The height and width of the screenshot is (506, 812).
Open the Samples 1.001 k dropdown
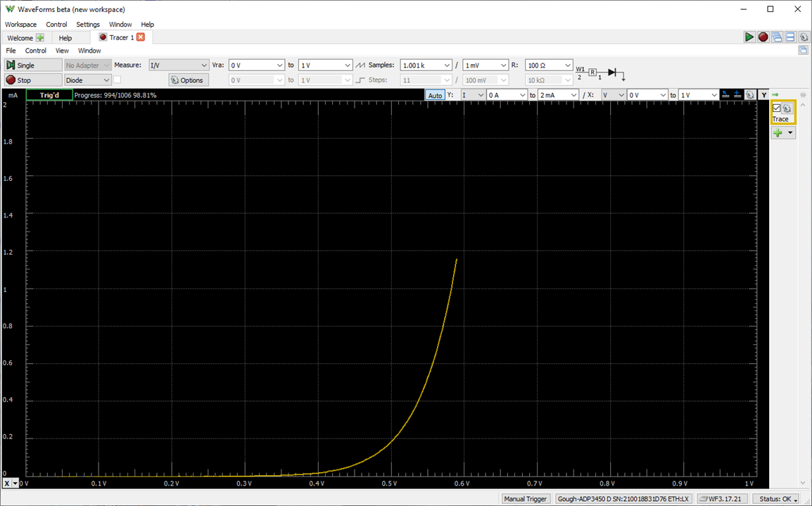point(426,65)
